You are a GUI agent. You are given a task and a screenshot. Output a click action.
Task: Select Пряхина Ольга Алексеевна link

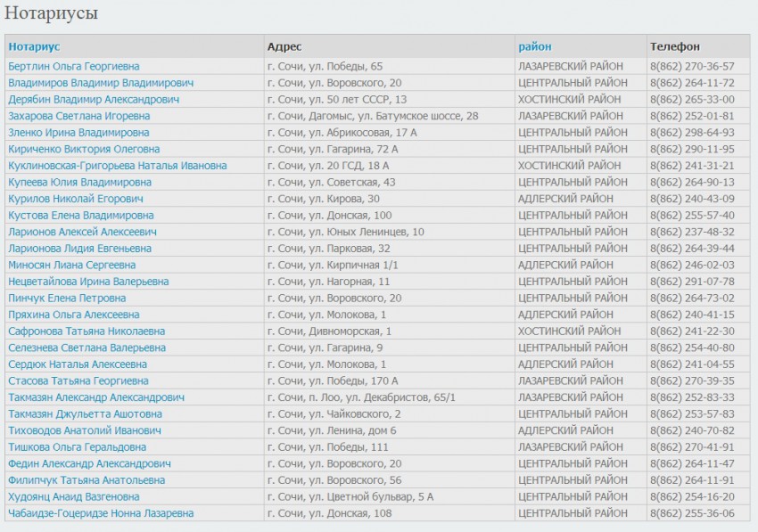(74, 315)
